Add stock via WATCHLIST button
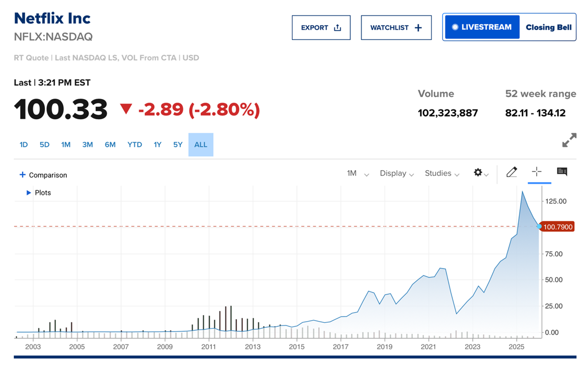The height and width of the screenshot is (365, 588). point(396,28)
